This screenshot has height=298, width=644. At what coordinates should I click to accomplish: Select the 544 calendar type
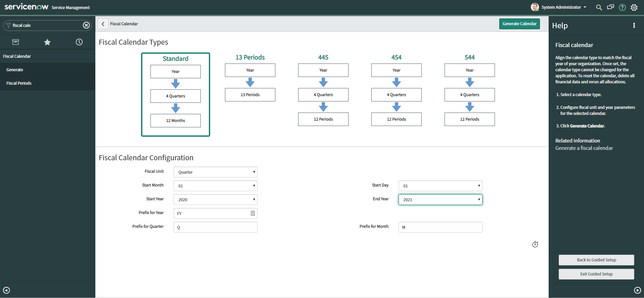click(x=470, y=90)
